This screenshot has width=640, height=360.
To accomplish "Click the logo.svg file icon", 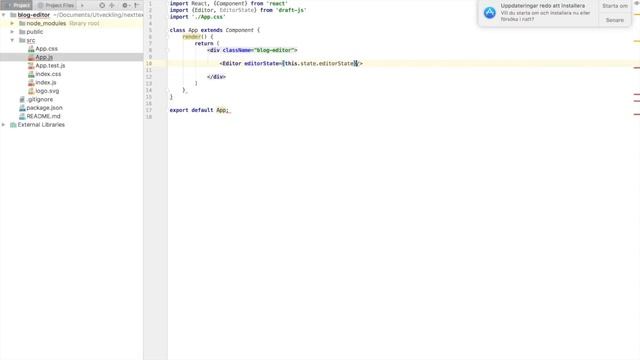I will click(x=31, y=91).
